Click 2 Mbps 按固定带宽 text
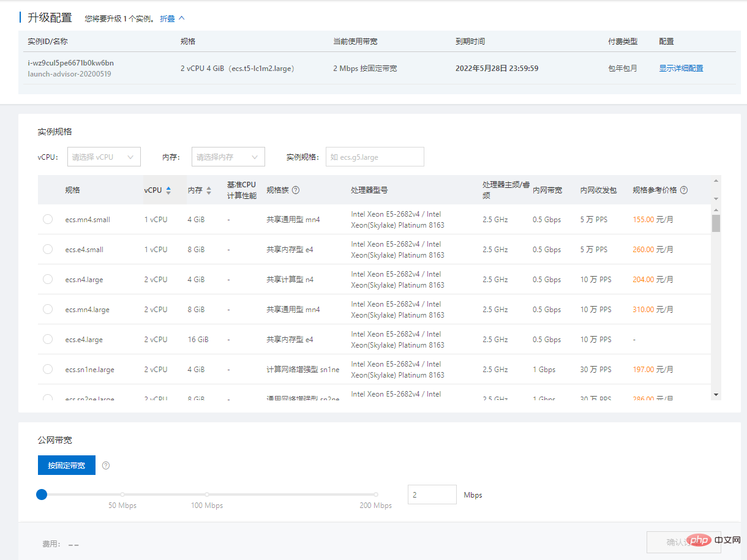747x560 pixels. tap(365, 69)
